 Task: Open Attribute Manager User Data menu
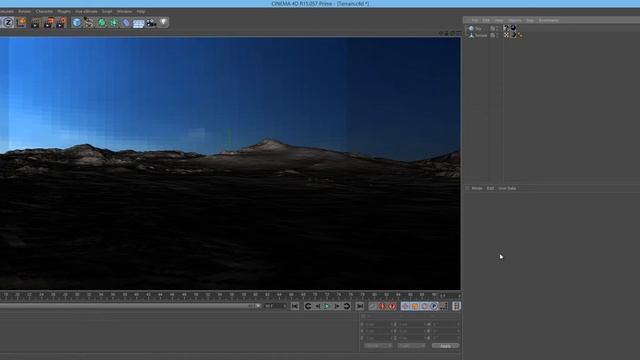[x=507, y=188]
